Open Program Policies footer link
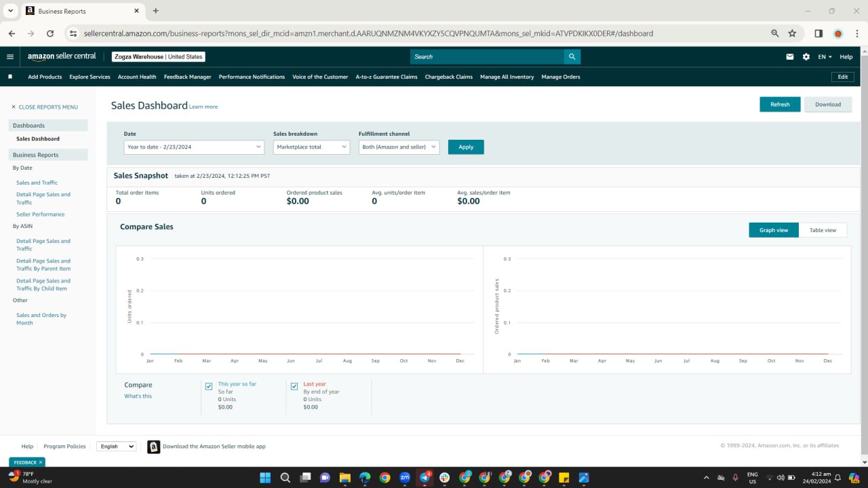The width and height of the screenshot is (868, 488). 64,447
